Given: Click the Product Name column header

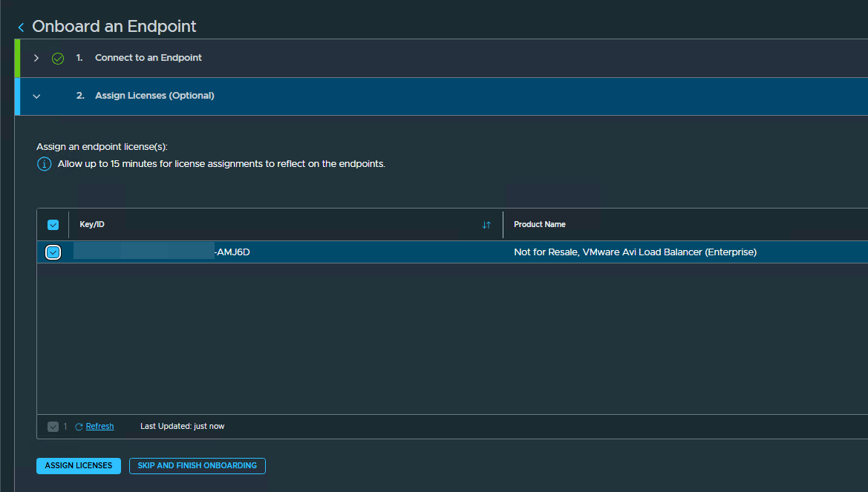Looking at the screenshot, I should (539, 224).
